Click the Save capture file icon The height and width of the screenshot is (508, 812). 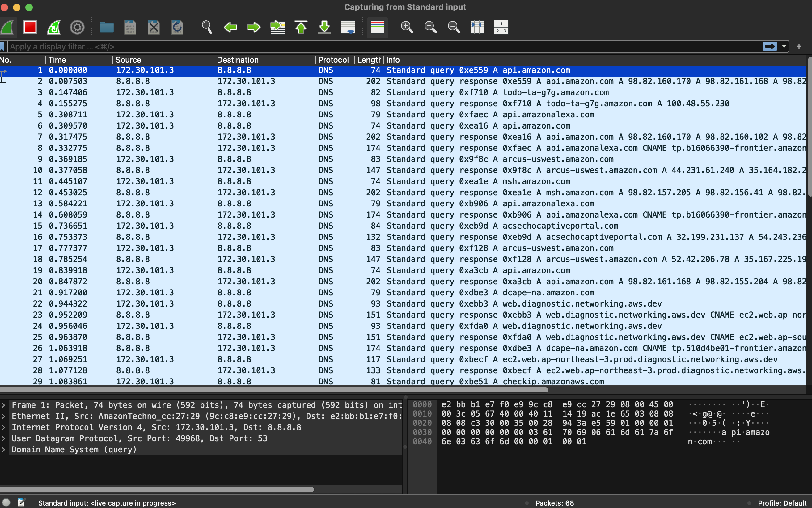coord(130,27)
